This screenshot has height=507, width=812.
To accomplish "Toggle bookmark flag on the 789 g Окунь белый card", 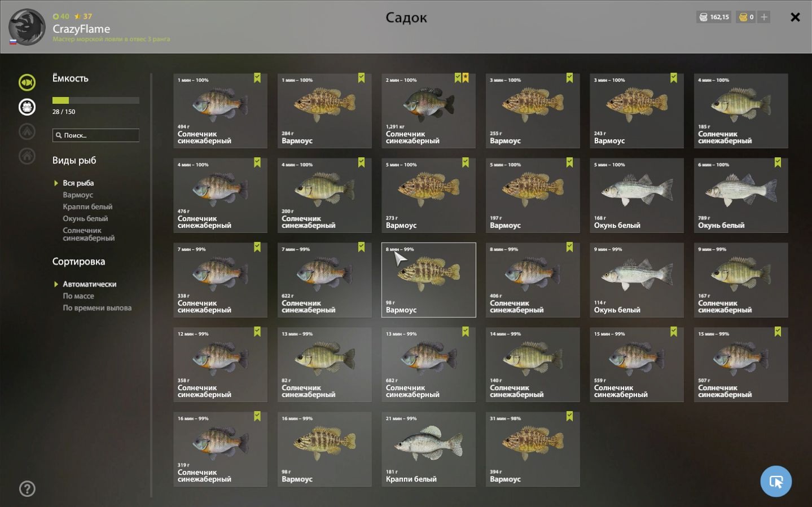I will coord(778,162).
